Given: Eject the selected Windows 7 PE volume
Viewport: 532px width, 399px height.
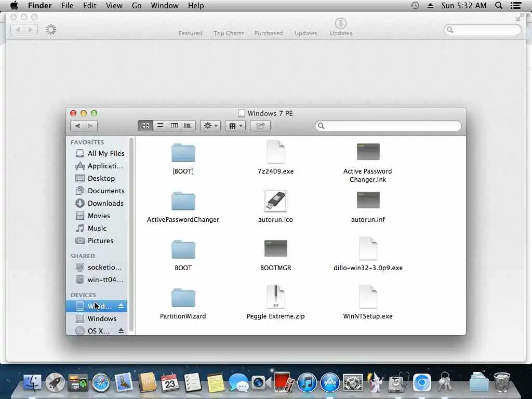Looking at the screenshot, I should pos(121,306).
